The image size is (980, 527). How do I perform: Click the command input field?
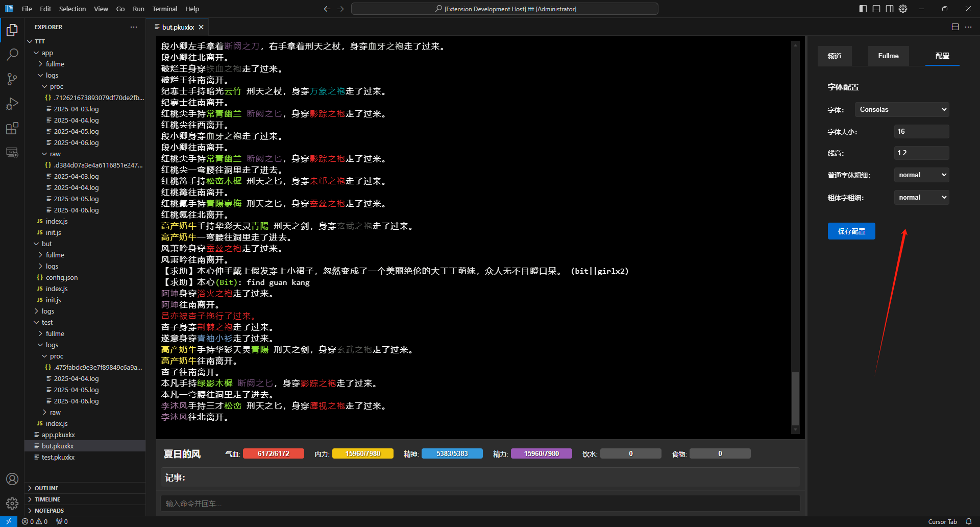click(480, 504)
